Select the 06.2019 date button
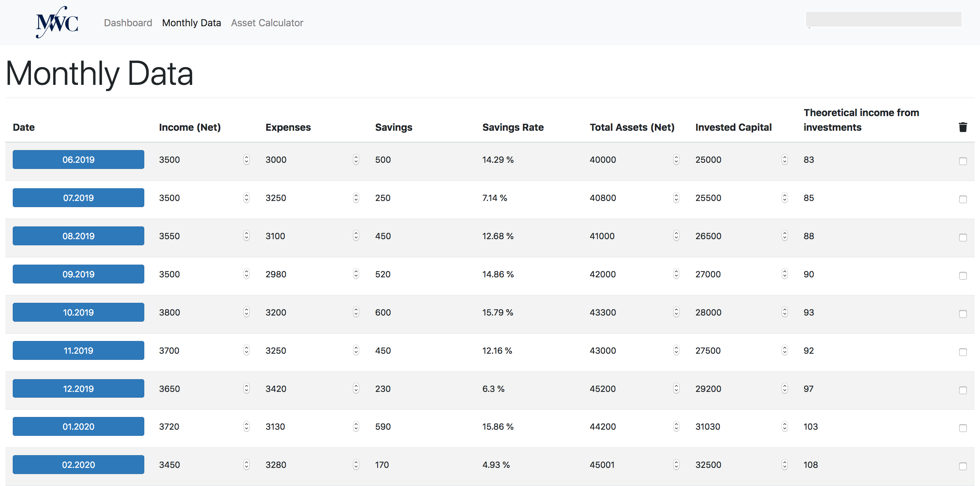This screenshot has width=980, height=486. [78, 159]
